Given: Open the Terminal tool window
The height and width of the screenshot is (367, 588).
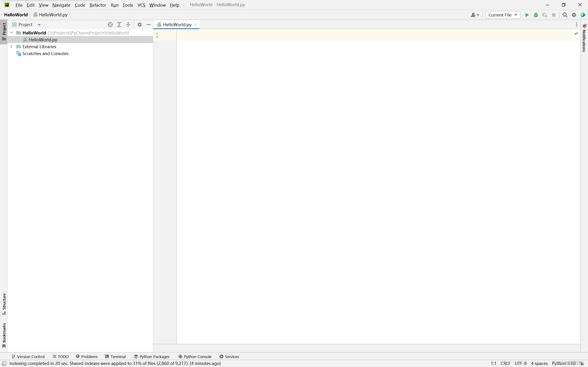Looking at the screenshot, I should [116, 356].
